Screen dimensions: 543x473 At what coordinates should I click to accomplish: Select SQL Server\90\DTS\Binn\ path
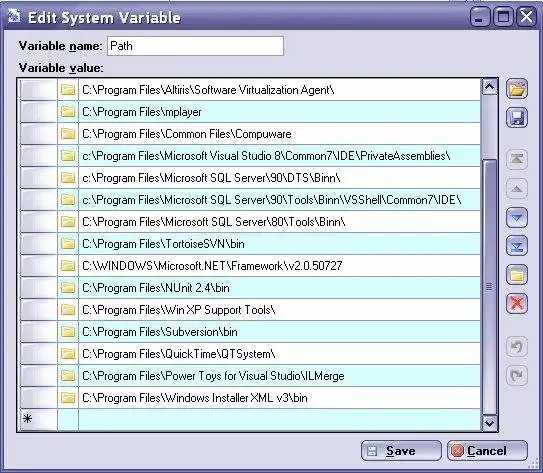pyautogui.click(x=279, y=178)
